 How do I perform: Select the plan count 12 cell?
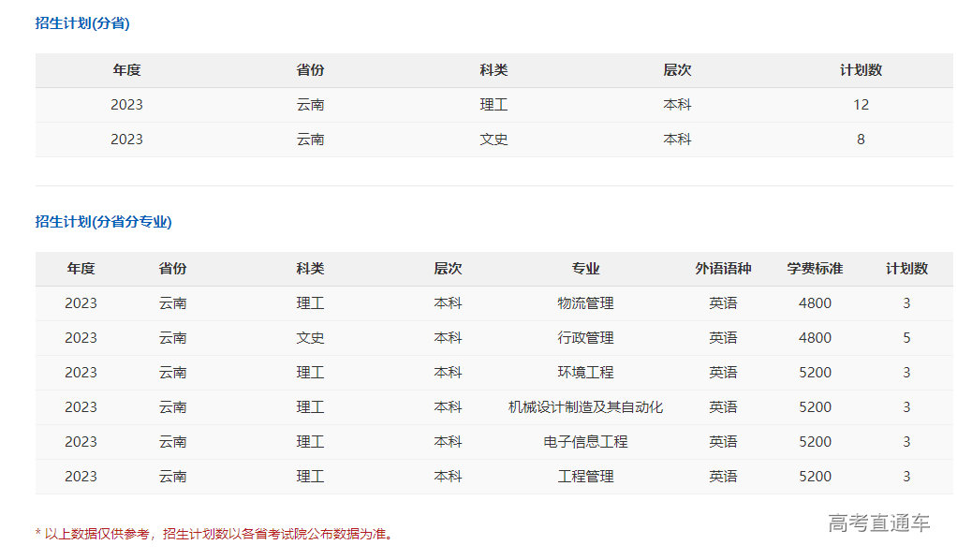pyautogui.click(x=861, y=105)
